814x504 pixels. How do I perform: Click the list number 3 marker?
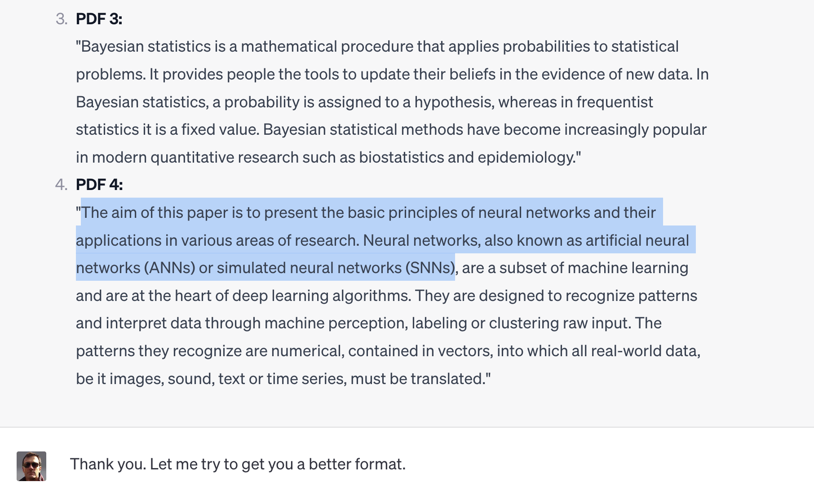(x=62, y=19)
